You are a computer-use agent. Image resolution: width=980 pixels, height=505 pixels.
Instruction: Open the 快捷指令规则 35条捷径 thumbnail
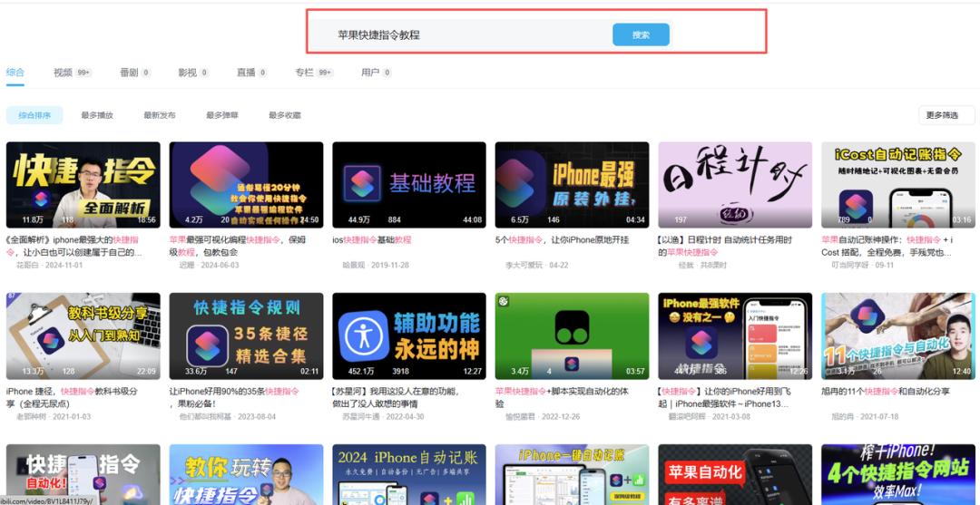point(246,335)
